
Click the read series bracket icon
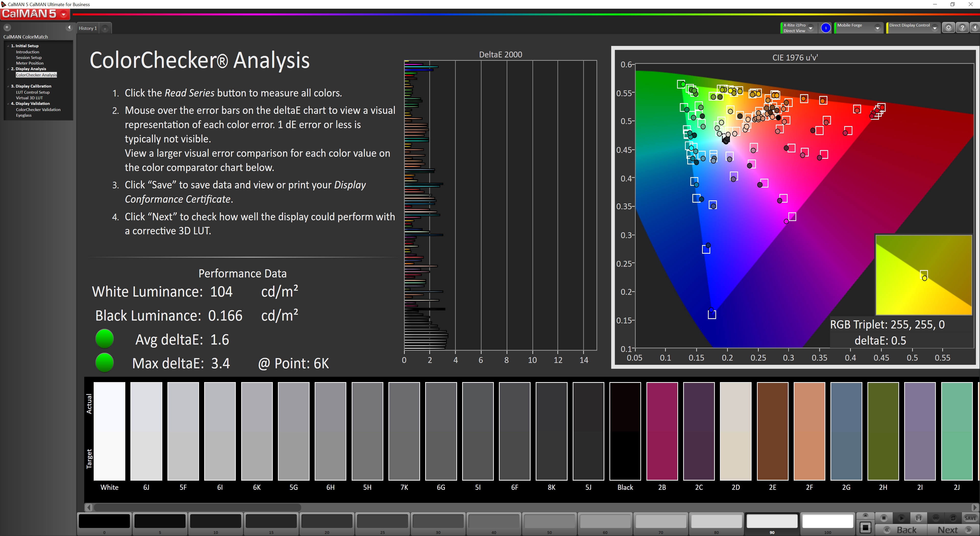point(918,518)
